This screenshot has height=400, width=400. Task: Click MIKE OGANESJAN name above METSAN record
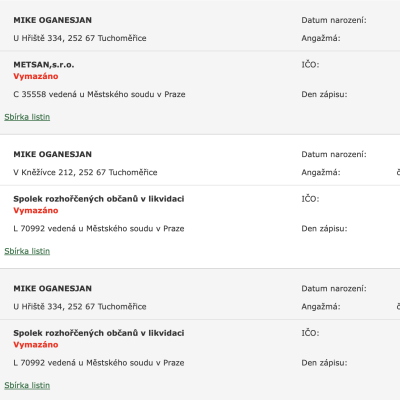(52, 20)
